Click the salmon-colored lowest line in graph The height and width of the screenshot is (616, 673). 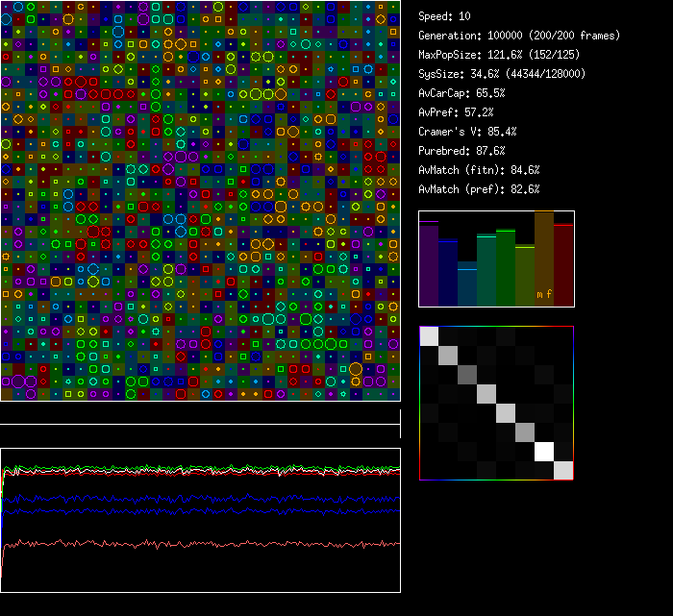click(x=192, y=544)
